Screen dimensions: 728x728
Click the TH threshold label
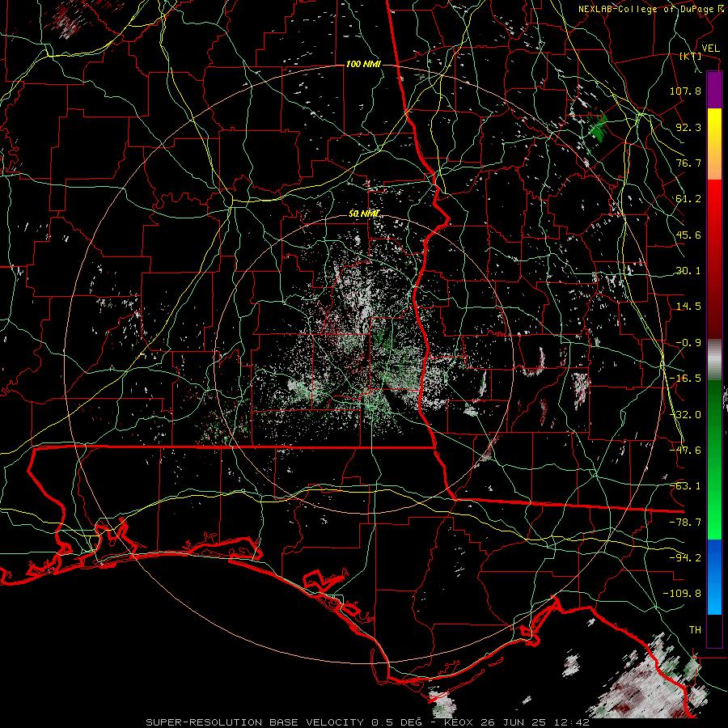coord(695,630)
